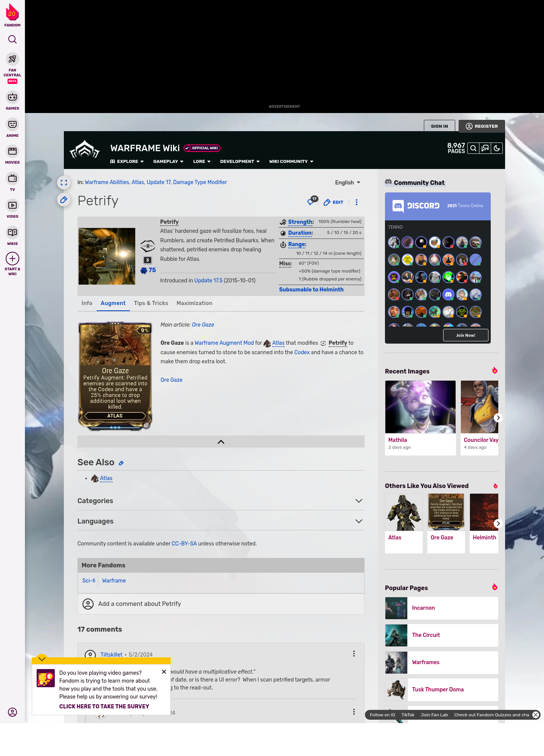Open the Wikis sidebar icon

click(12, 232)
